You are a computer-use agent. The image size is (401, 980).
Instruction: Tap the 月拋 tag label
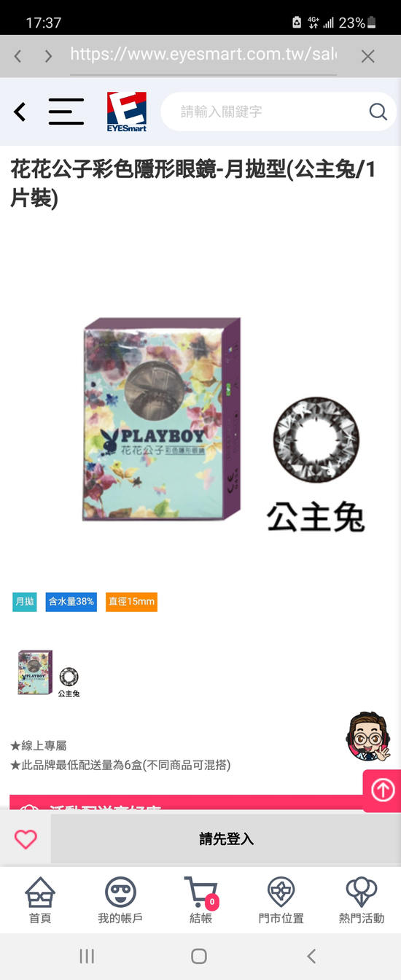24,602
